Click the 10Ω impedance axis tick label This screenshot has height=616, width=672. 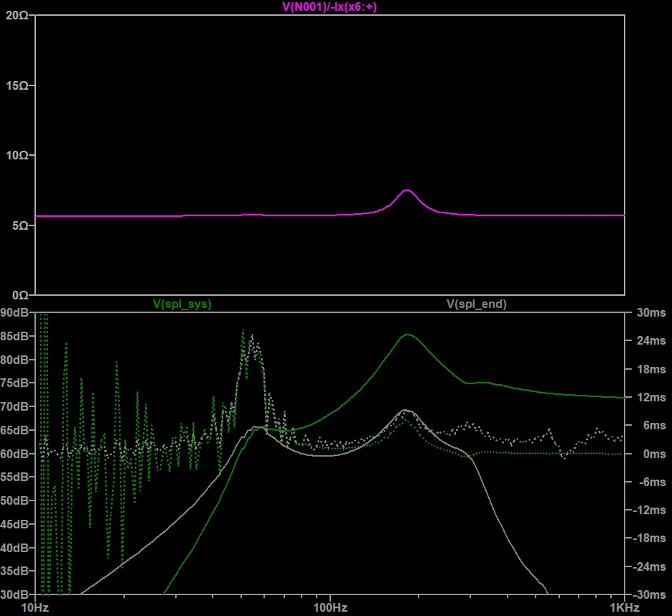click(15, 155)
